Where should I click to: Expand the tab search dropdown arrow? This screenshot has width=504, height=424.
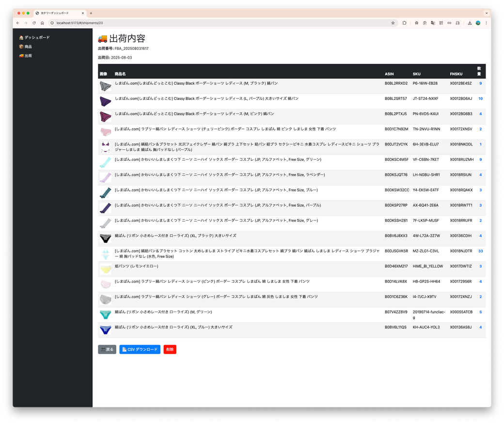pos(487,13)
